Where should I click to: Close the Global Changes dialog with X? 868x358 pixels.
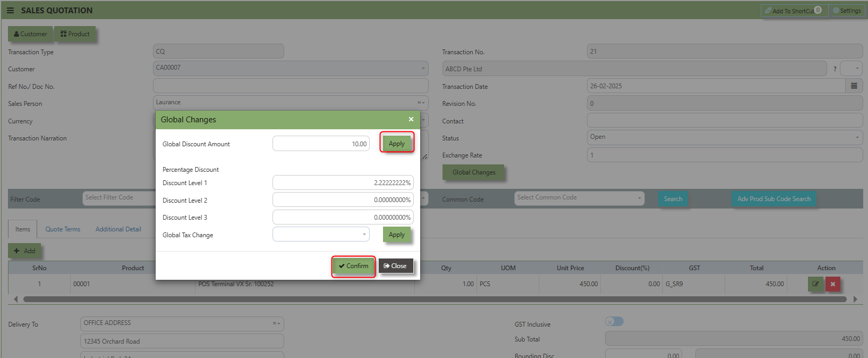click(x=411, y=120)
